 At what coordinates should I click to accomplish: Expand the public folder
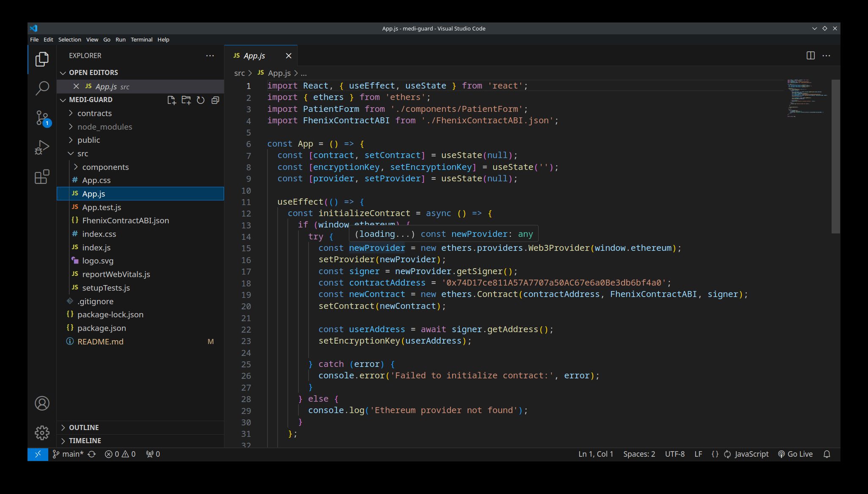(140, 140)
